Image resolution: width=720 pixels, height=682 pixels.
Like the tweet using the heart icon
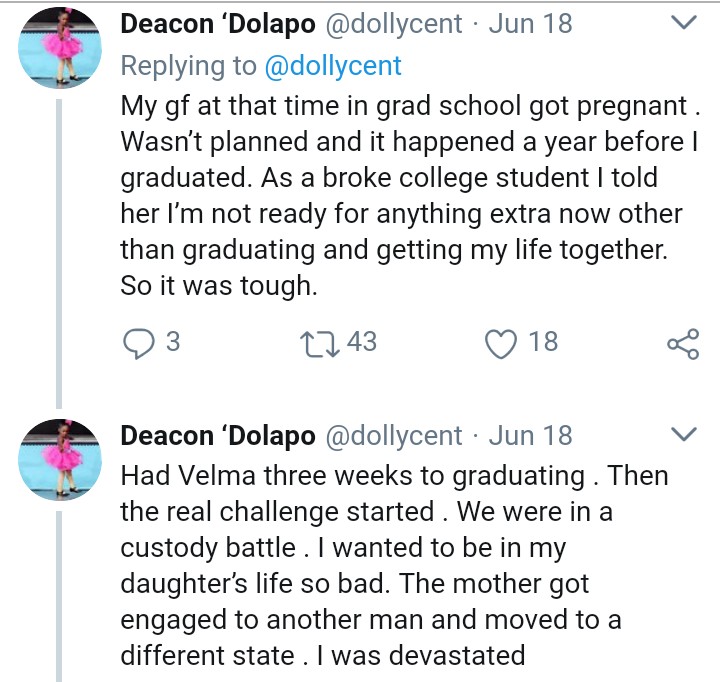tap(498, 343)
